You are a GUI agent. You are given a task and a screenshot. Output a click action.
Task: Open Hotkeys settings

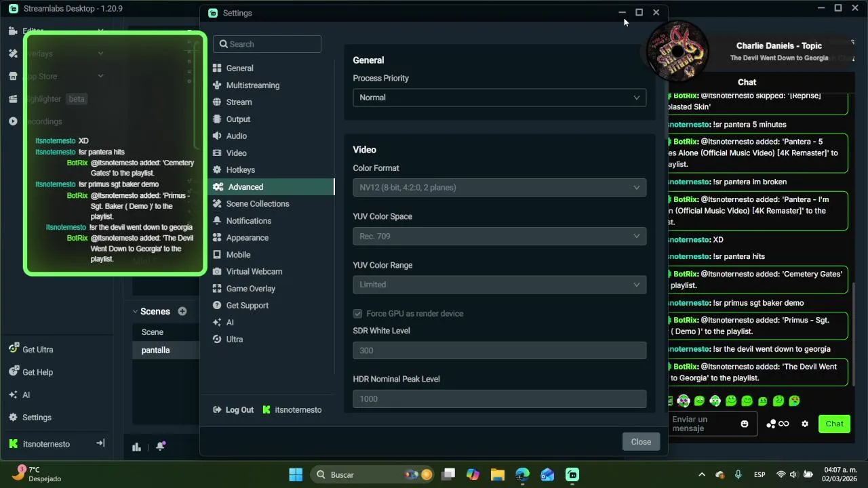pyautogui.click(x=273, y=170)
